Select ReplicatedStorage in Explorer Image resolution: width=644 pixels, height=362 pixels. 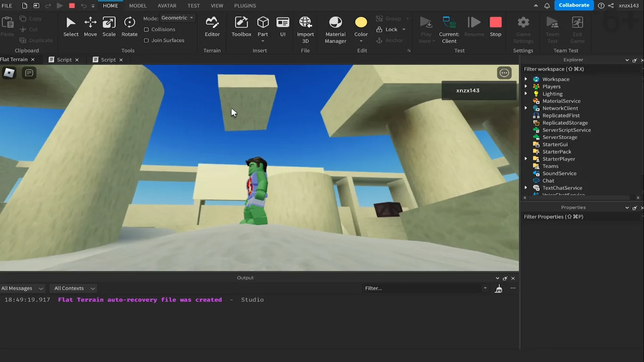click(x=565, y=123)
